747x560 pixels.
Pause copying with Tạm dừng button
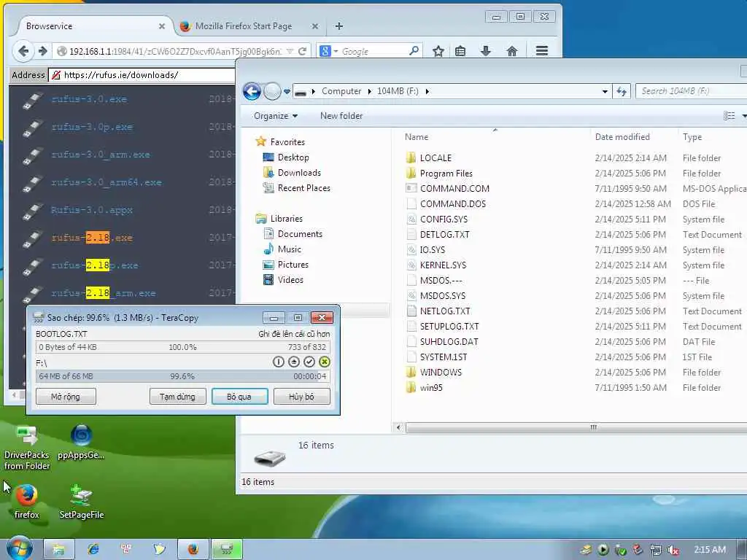click(x=177, y=396)
